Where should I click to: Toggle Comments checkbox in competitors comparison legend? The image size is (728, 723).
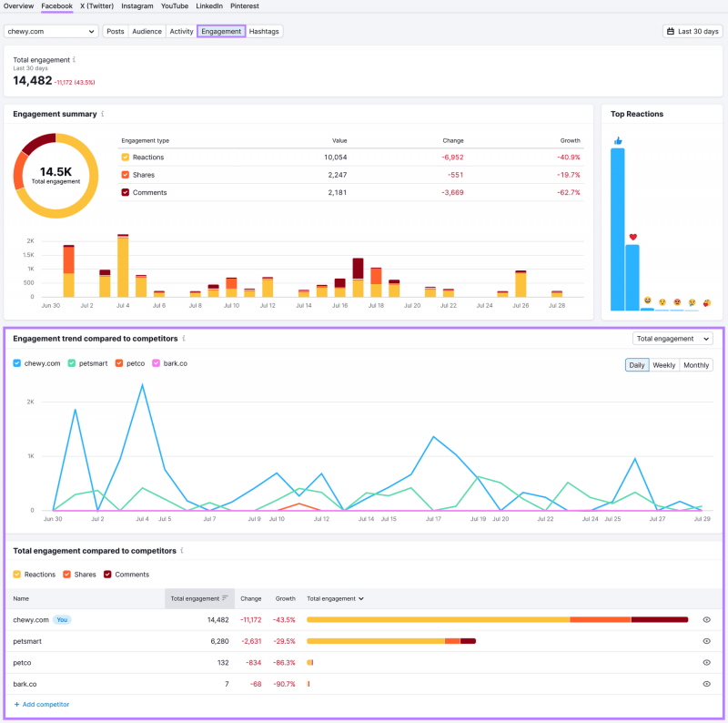click(x=107, y=575)
